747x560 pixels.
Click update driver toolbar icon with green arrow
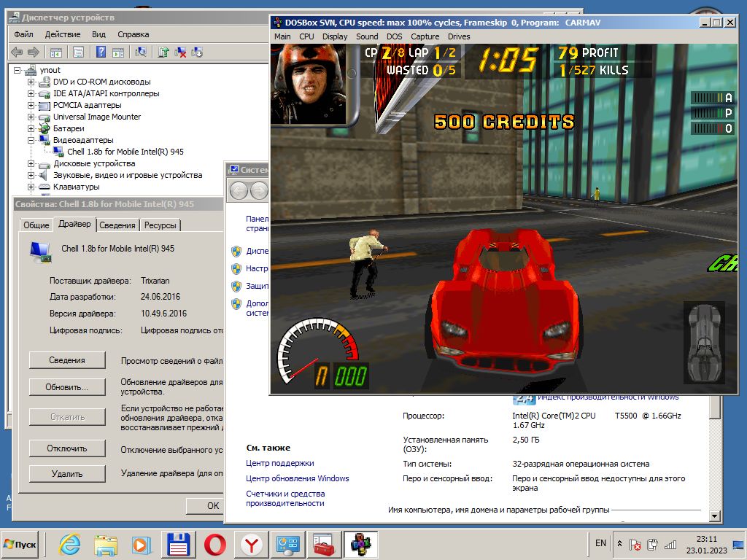click(163, 52)
